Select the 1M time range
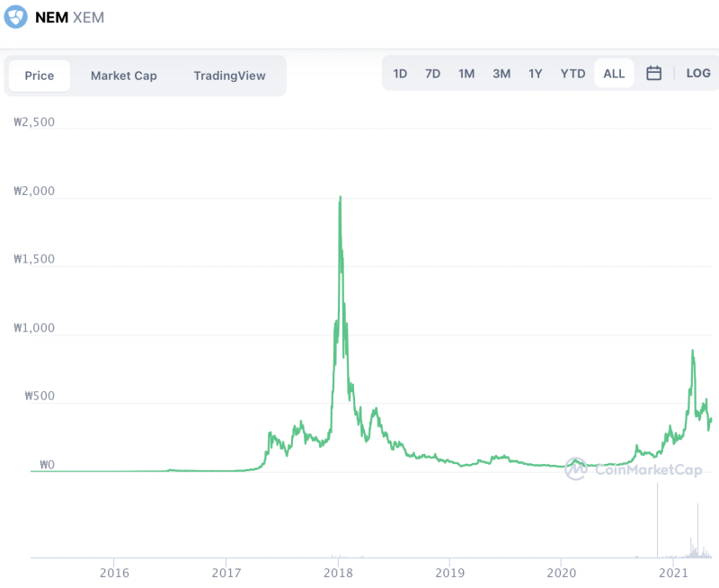 [466, 74]
